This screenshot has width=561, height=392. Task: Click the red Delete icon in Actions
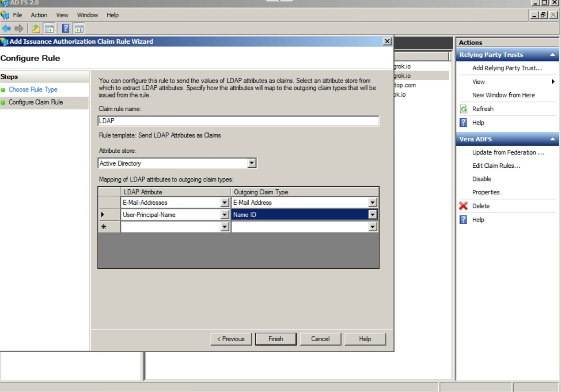click(463, 206)
